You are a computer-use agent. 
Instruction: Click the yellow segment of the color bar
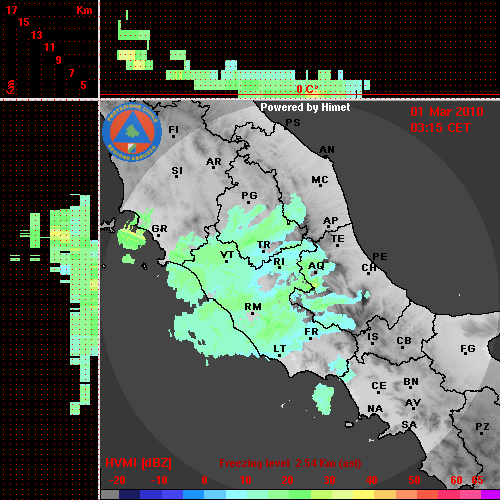(x=363, y=495)
